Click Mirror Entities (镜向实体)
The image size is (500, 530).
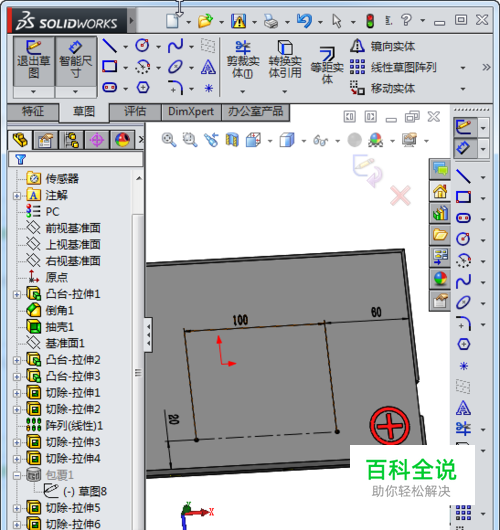382,46
